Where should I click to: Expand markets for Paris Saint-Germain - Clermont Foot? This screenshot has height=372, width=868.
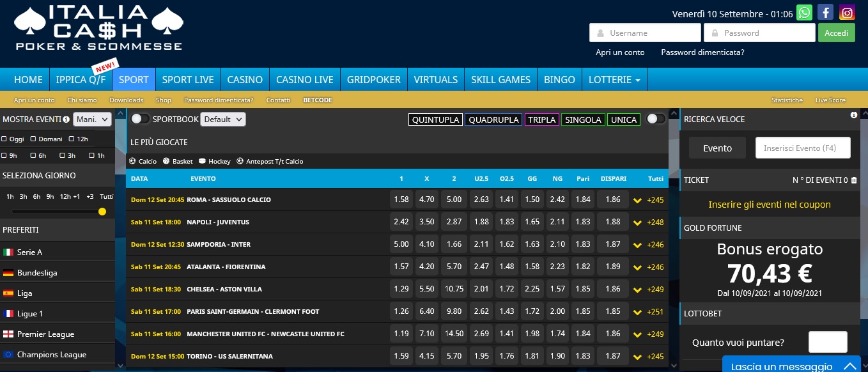(637, 312)
